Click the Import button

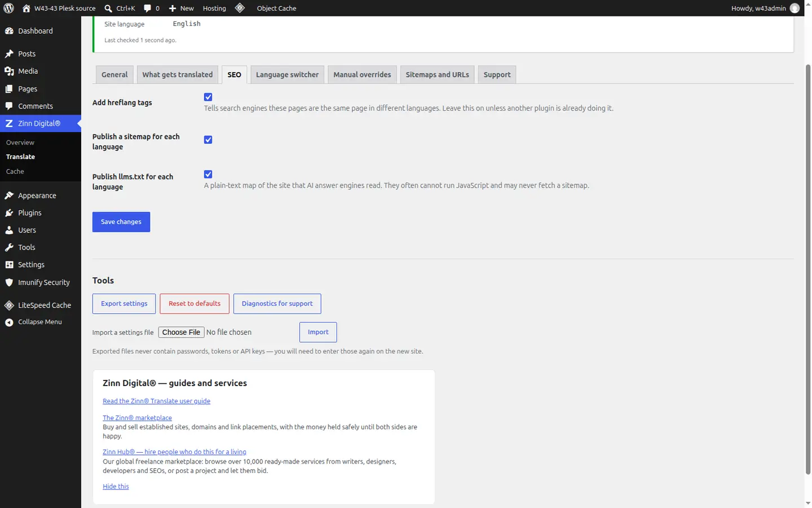tap(318, 332)
